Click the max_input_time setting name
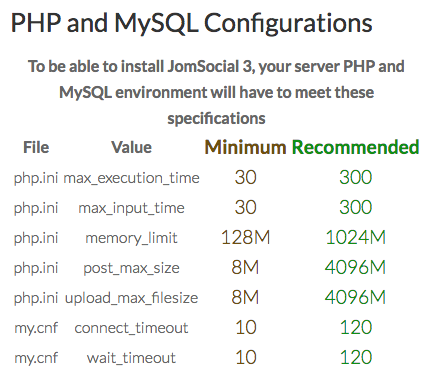Image resolution: width=437 pixels, height=392 pixels. [x=131, y=208]
